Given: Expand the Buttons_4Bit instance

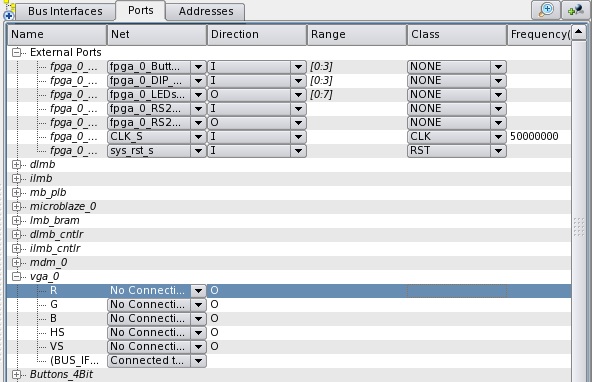Looking at the screenshot, I should click(16, 374).
